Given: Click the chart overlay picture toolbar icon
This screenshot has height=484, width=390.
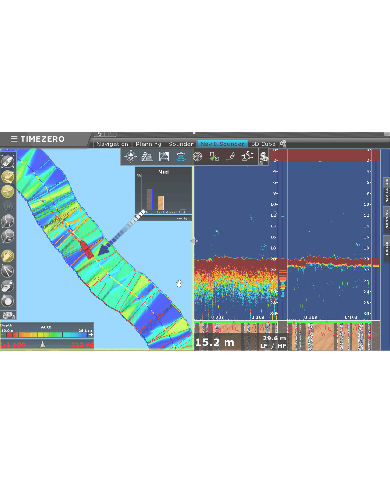Looking at the screenshot, I should pos(164,156).
